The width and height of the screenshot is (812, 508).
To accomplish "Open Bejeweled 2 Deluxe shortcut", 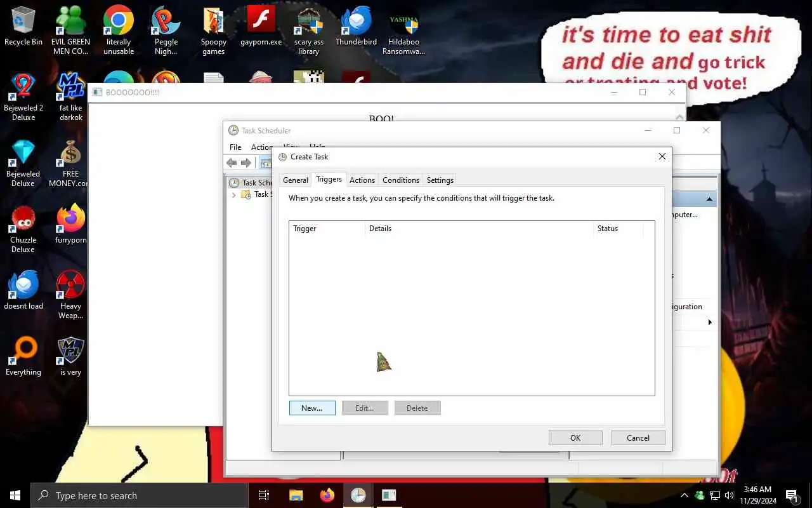I will coord(23,97).
